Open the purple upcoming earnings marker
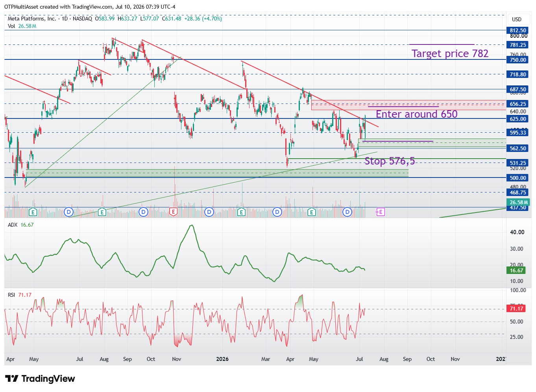 tap(380, 212)
